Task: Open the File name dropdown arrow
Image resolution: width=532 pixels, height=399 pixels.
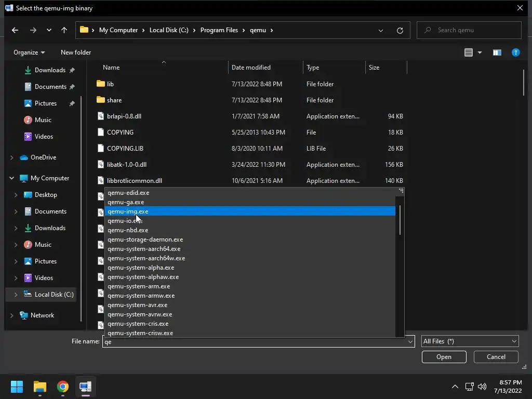Action: (410, 342)
